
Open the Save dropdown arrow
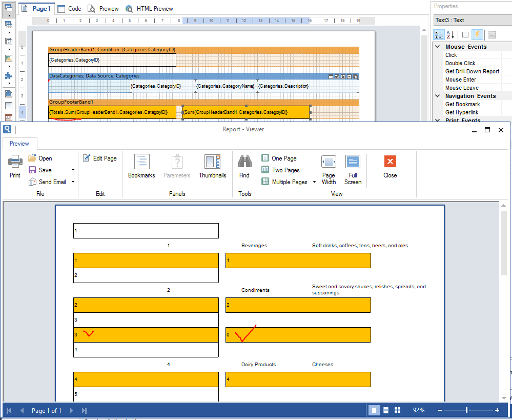coord(73,170)
